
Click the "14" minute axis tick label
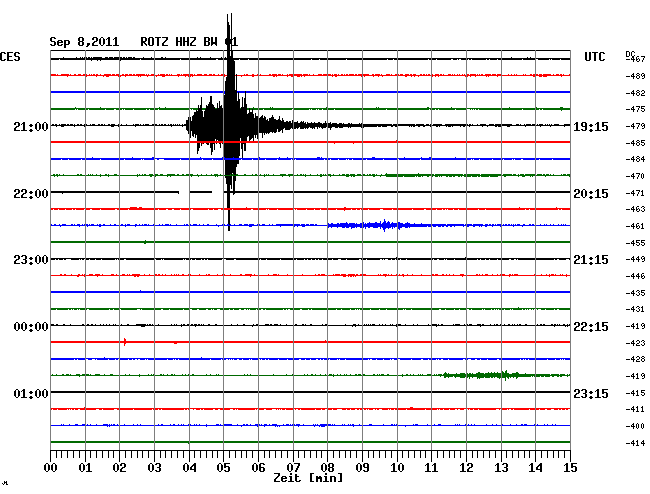(536, 468)
